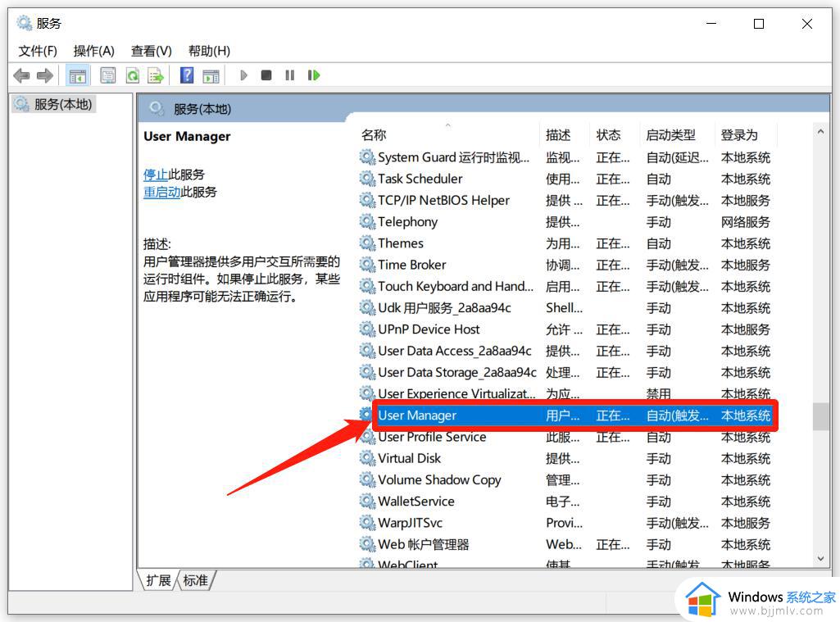Click gear icon of Task Scheduler row
Image resolution: width=840 pixels, height=622 pixels.
367,179
